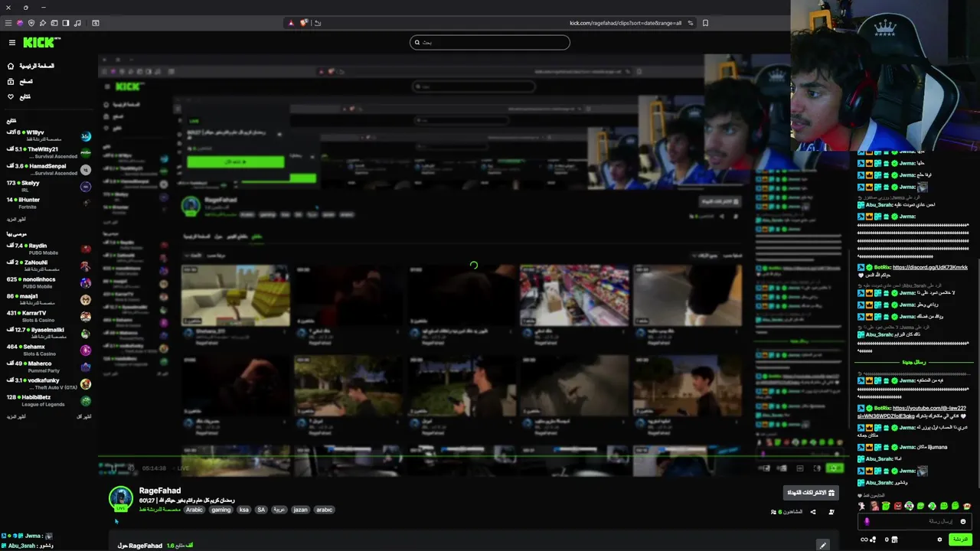This screenshot has width=980, height=551.
Task: Click the new messages divider in chat
Action: [914, 362]
